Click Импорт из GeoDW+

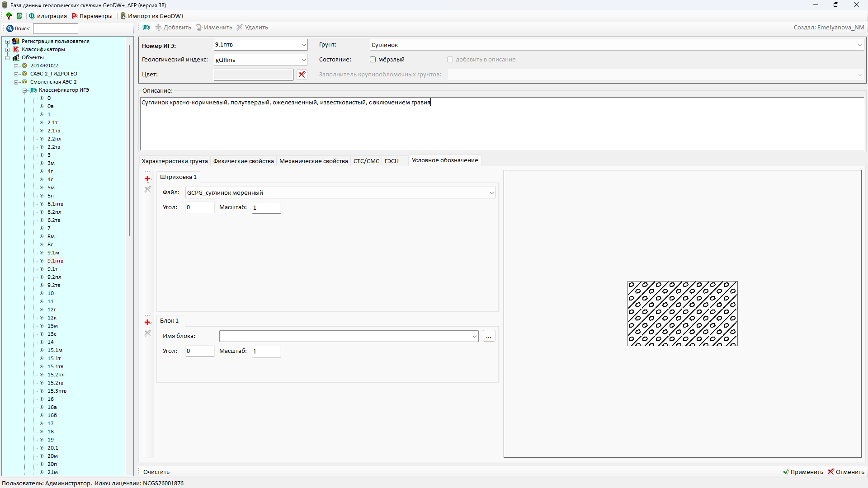click(152, 16)
